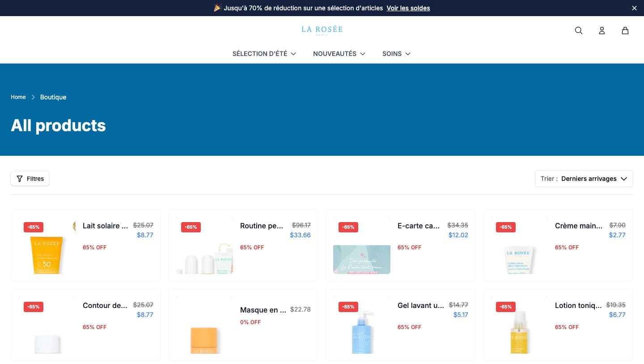644x364 pixels.
Task: Click the 0% OFF label
Action: pyautogui.click(x=250, y=322)
